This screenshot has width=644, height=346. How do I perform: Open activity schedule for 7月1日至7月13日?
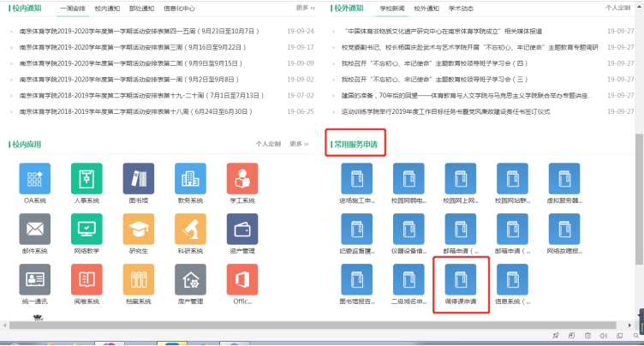(141, 95)
